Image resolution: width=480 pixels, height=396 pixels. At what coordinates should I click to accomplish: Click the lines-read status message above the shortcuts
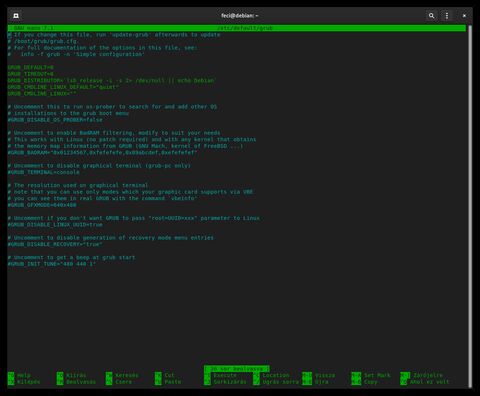tap(237, 369)
